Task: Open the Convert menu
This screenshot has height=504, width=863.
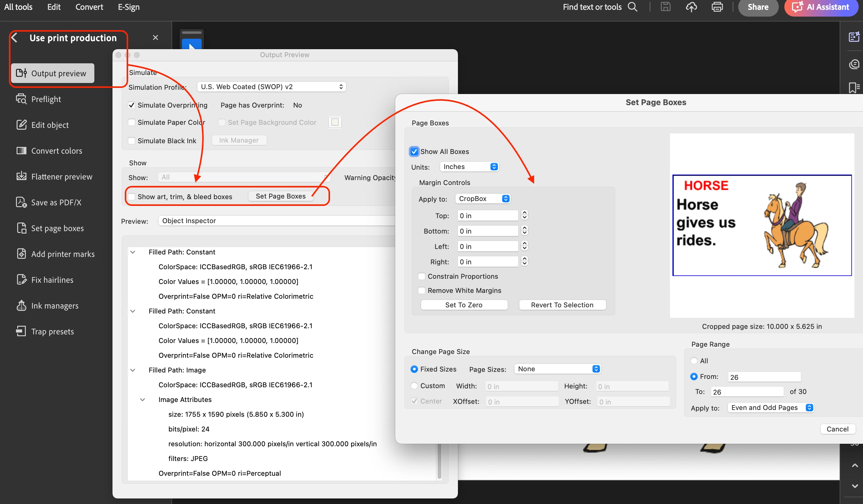Action: tap(89, 7)
